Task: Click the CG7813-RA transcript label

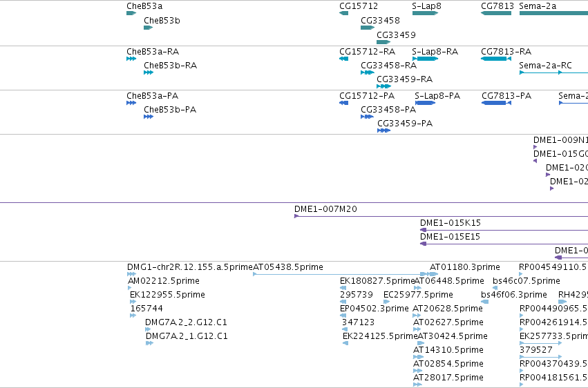Action: [x=506, y=51]
